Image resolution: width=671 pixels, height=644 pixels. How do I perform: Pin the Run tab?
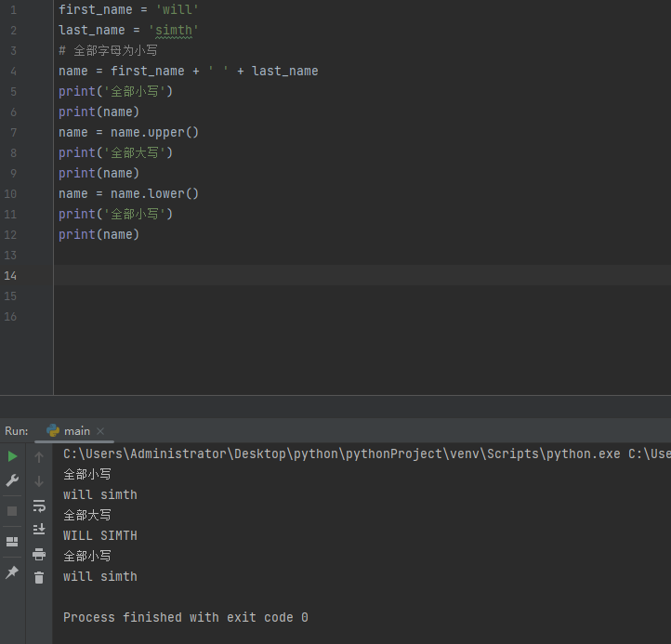pos(12,572)
